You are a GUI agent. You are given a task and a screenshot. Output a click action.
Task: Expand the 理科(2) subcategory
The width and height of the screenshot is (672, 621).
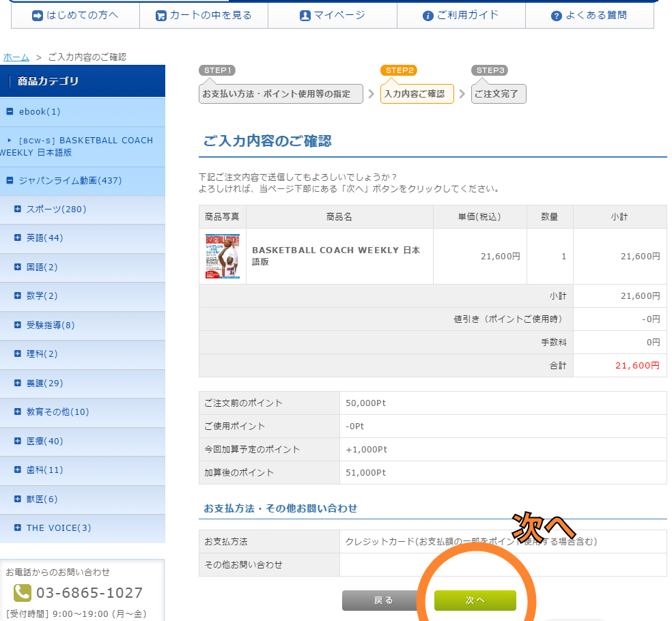point(18,353)
